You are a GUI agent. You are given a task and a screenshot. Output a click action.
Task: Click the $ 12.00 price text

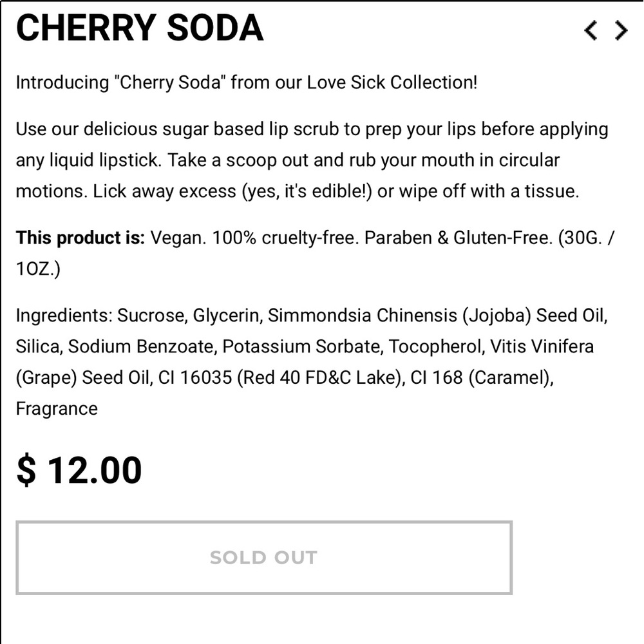(79, 469)
